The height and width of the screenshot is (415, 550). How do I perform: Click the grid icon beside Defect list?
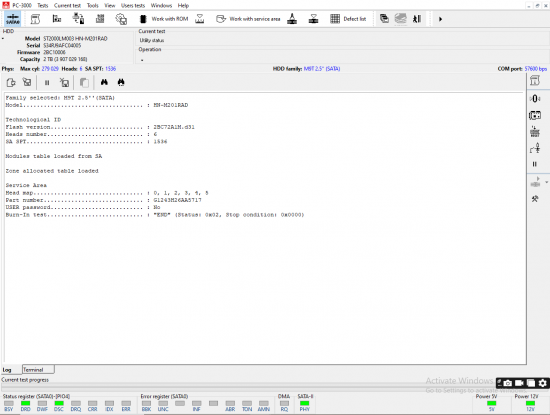335,19
